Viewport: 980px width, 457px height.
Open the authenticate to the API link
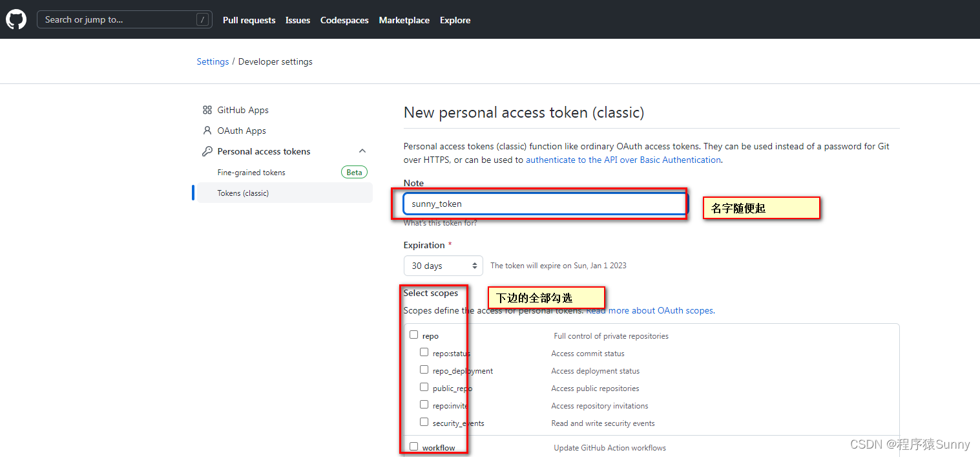point(623,160)
